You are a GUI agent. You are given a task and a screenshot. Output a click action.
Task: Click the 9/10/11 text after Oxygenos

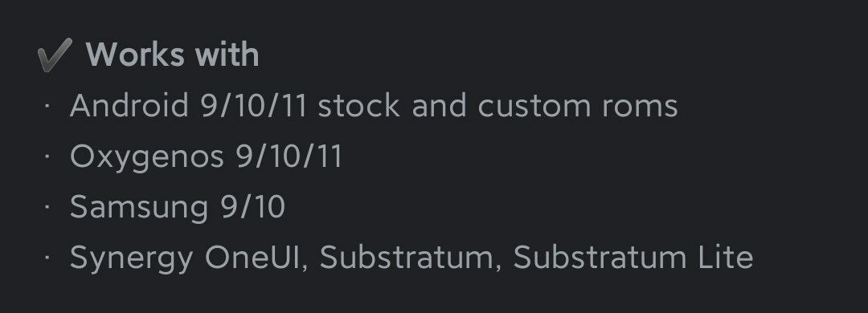[289, 156]
